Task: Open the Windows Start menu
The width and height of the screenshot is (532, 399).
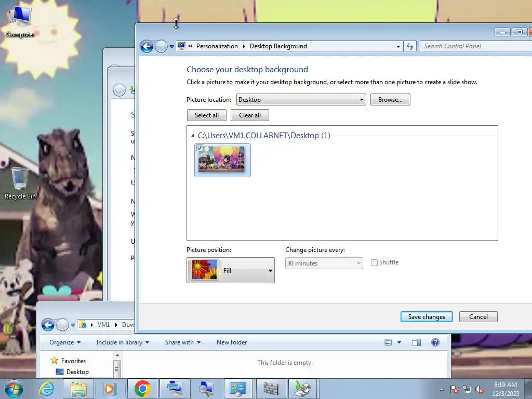Action: pos(14,389)
